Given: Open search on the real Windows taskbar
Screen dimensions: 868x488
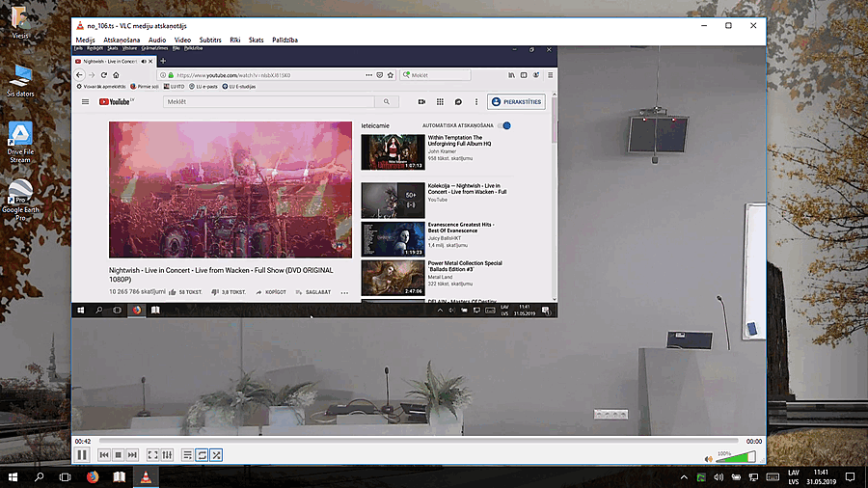Looking at the screenshot, I should pos(39,477).
